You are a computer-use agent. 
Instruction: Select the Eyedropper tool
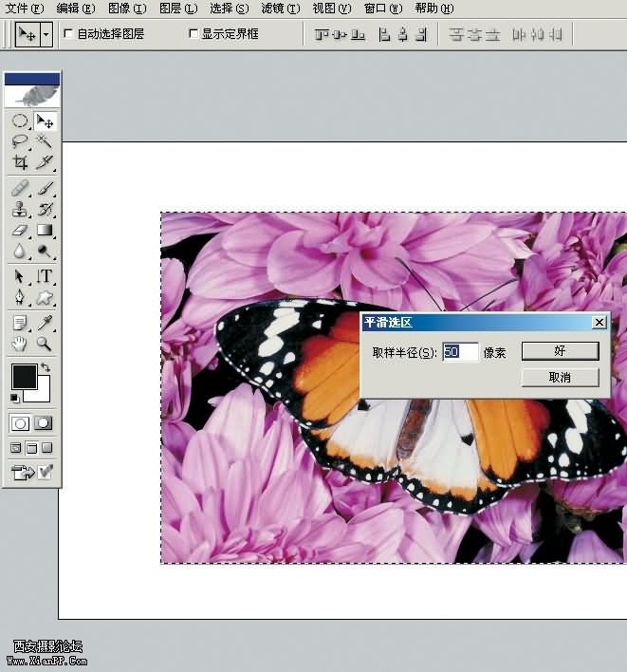(x=45, y=323)
